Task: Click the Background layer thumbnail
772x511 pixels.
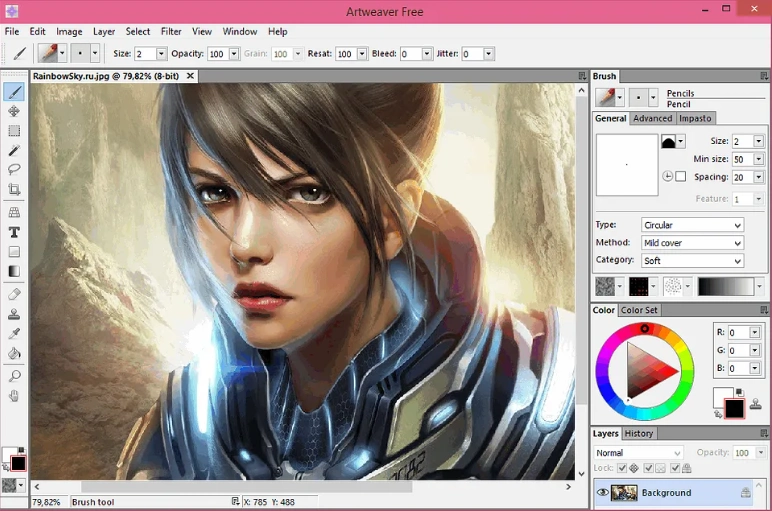Action: coord(624,493)
